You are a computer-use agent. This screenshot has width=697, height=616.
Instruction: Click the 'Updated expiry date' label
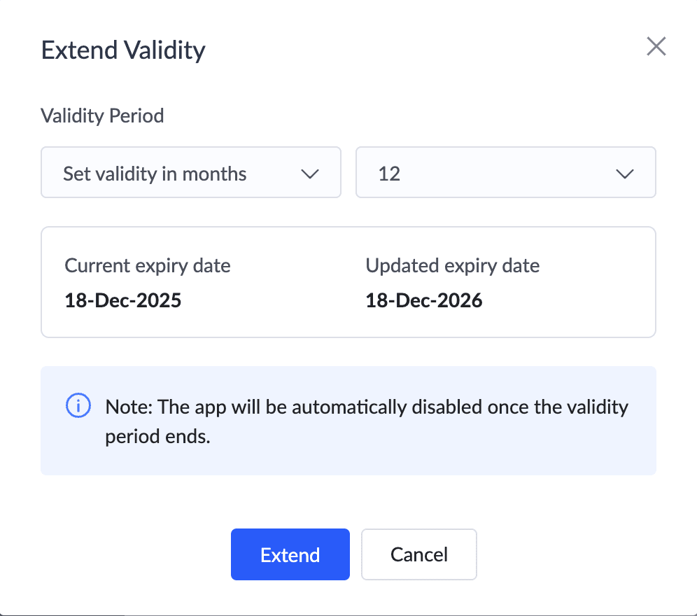452,266
